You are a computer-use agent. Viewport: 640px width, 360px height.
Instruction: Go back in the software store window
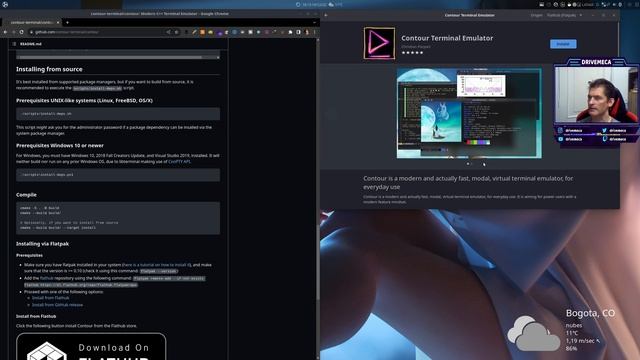point(326,15)
